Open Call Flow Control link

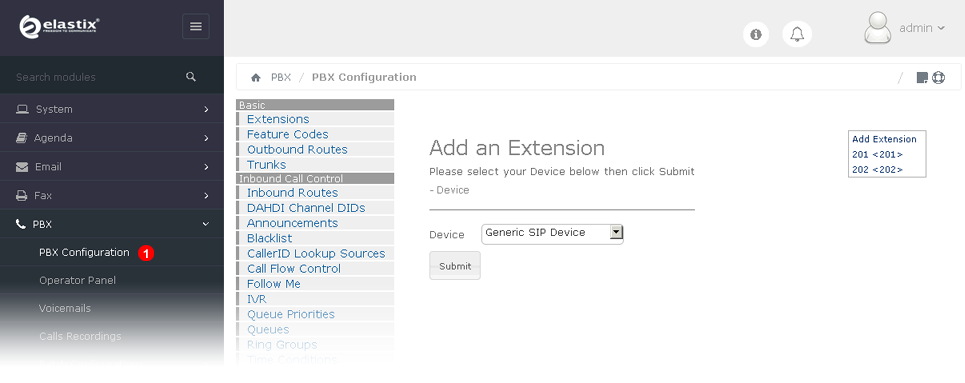[x=294, y=268]
